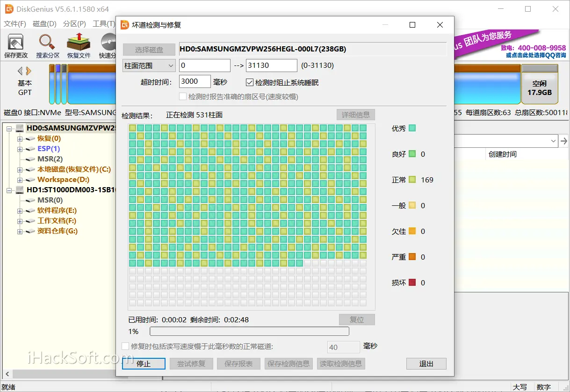Enable 修复时包括读写速度慢 checkbox

click(125, 347)
